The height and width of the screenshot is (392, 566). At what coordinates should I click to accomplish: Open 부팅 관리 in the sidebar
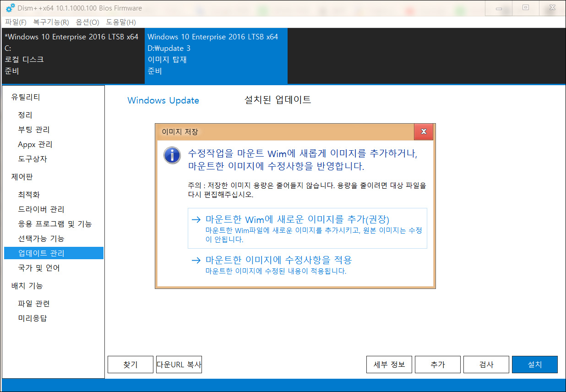34,130
